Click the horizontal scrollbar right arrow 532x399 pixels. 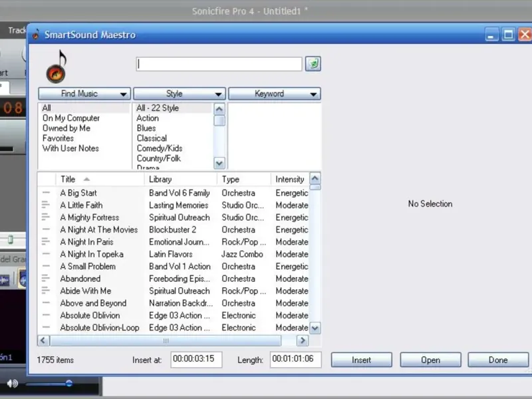tap(303, 340)
